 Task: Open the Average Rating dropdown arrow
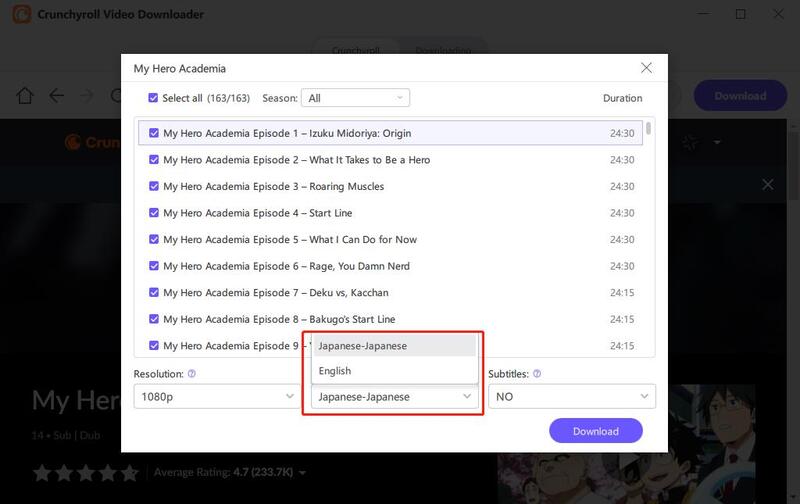pos(303,473)
